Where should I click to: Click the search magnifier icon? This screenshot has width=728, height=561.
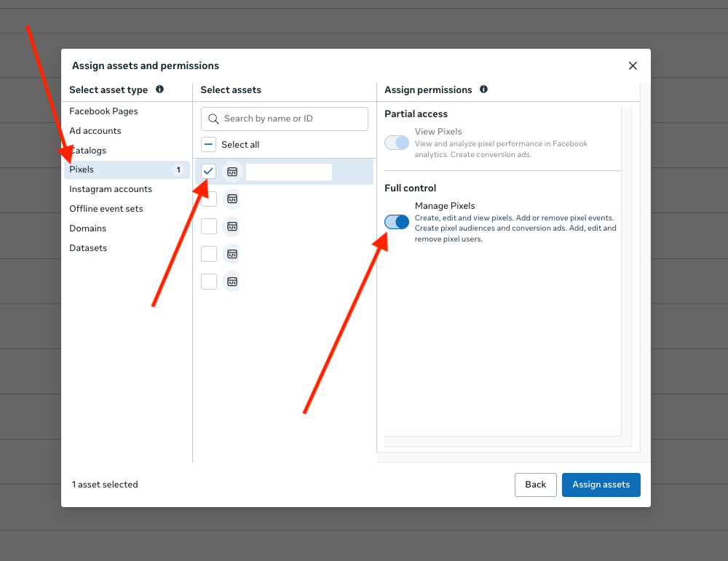click(x=213, y=119)
